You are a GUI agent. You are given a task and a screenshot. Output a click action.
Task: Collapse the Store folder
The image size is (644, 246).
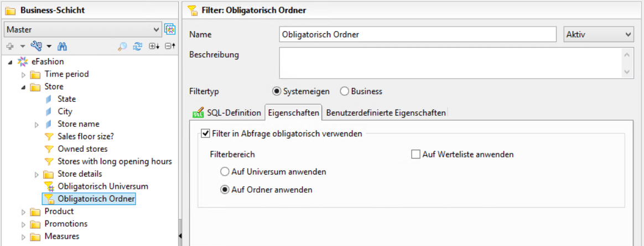[23, 87]
